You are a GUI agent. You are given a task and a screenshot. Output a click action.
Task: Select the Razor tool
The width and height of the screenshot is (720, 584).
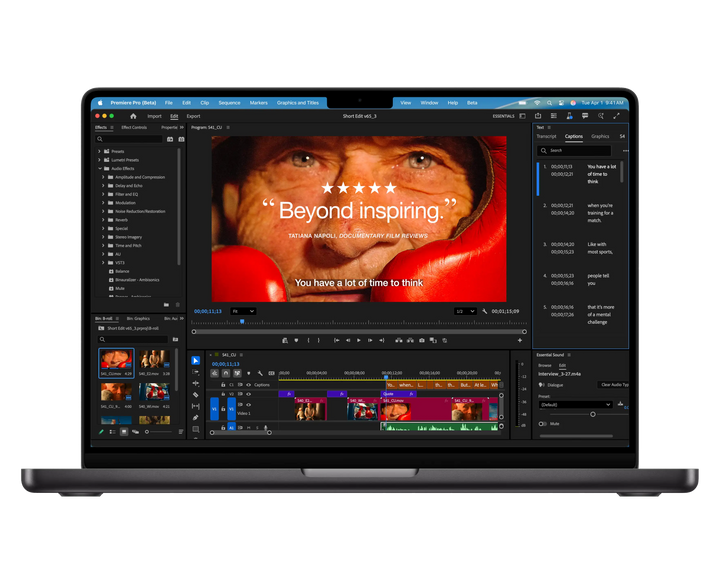click(x=196, y=395)
